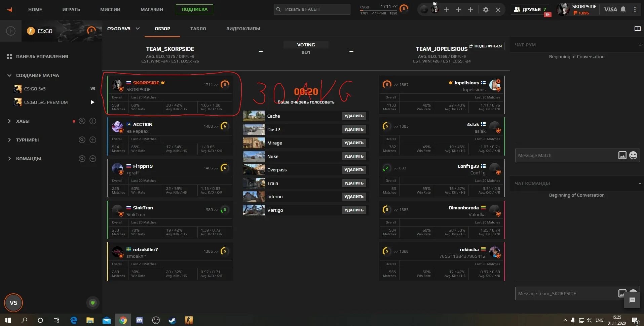Remove Cache map with УДАЛИТЬ
Image resolution: width=644 pixels, height=326 pixels.
tap(354, 116)
